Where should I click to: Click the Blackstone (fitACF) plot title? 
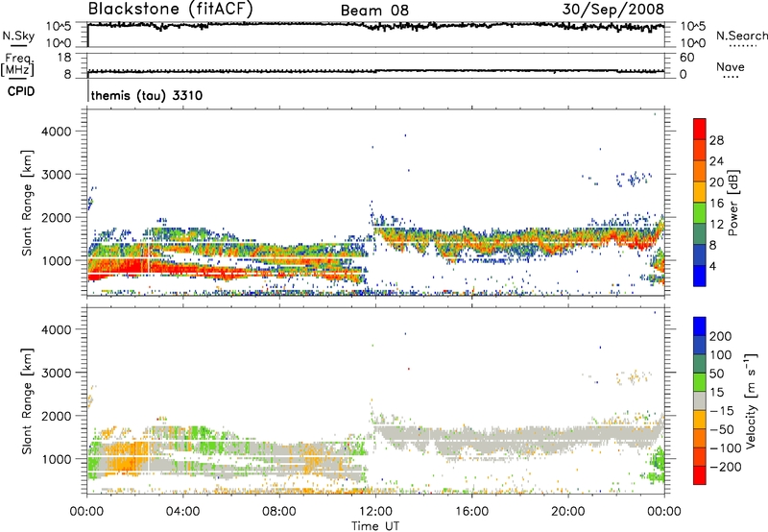click(170, 9)
